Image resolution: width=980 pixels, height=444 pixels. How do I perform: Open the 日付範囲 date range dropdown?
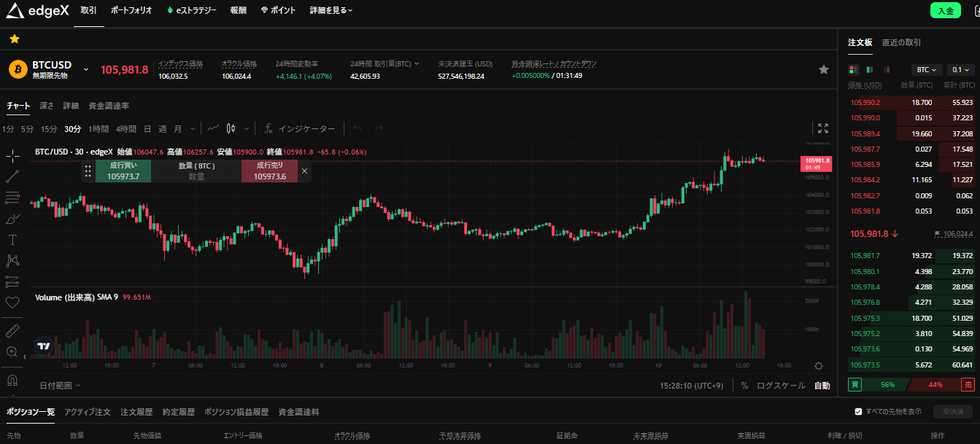[60, 385]
